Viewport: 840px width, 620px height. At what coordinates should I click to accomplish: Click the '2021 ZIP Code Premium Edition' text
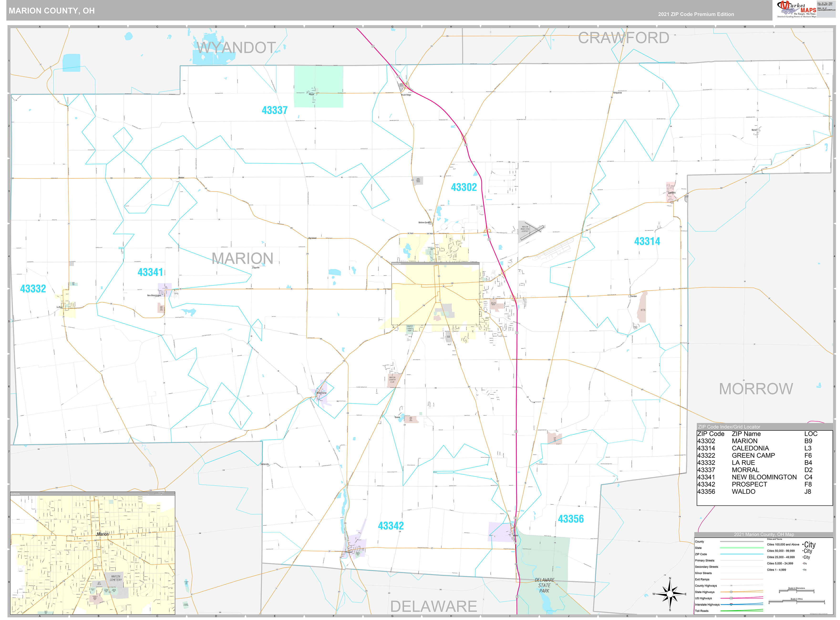click(696, 14)
